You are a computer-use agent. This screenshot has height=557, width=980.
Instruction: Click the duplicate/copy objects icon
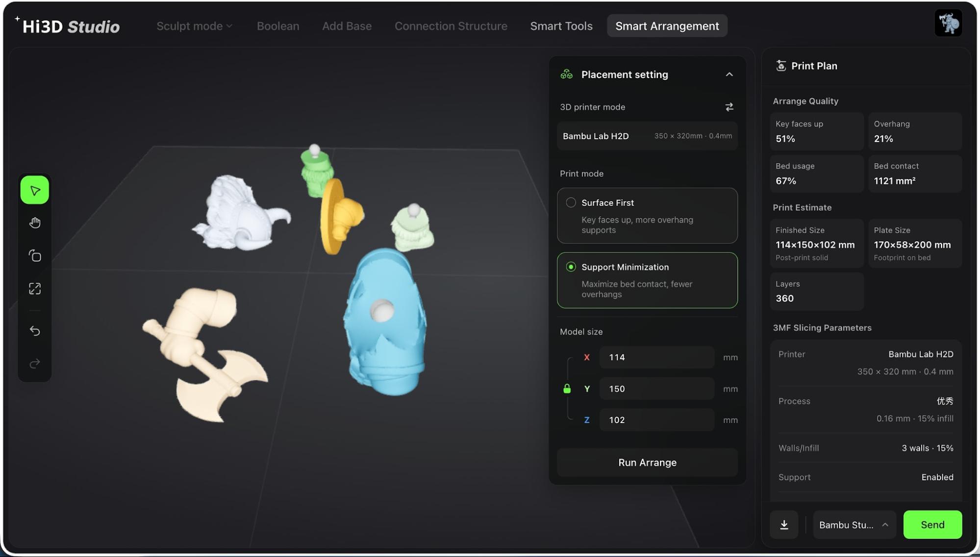pyautogui.click(x=35, y=256)
